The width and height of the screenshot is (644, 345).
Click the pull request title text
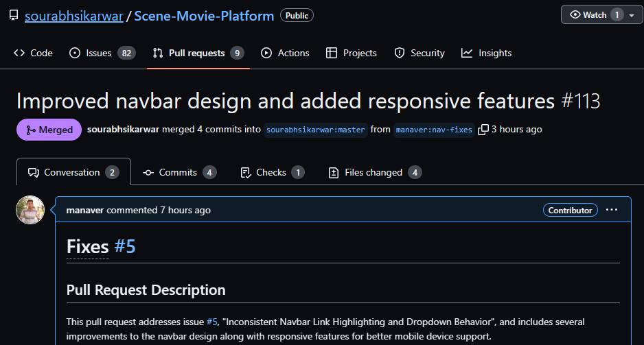[x=286, y=101]
